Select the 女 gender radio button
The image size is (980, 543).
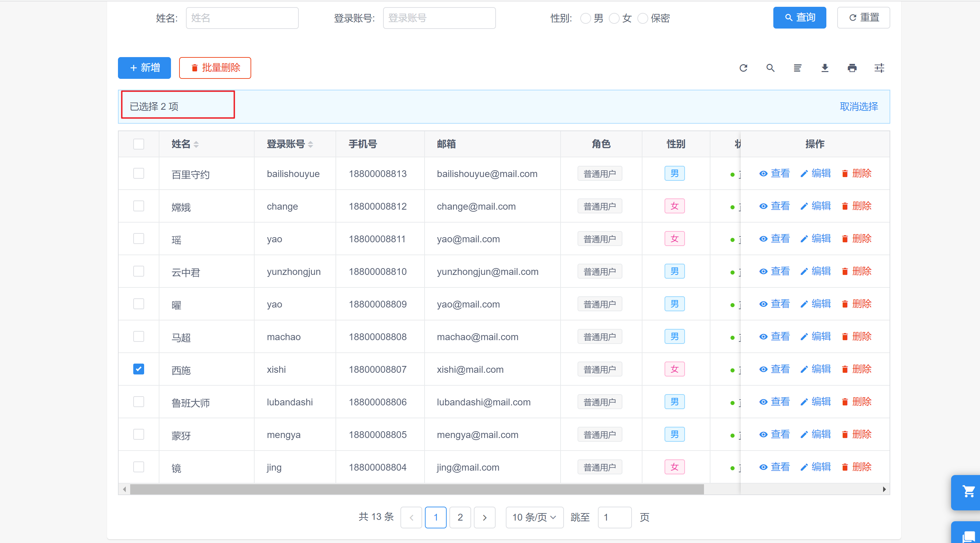pos(614,18)
